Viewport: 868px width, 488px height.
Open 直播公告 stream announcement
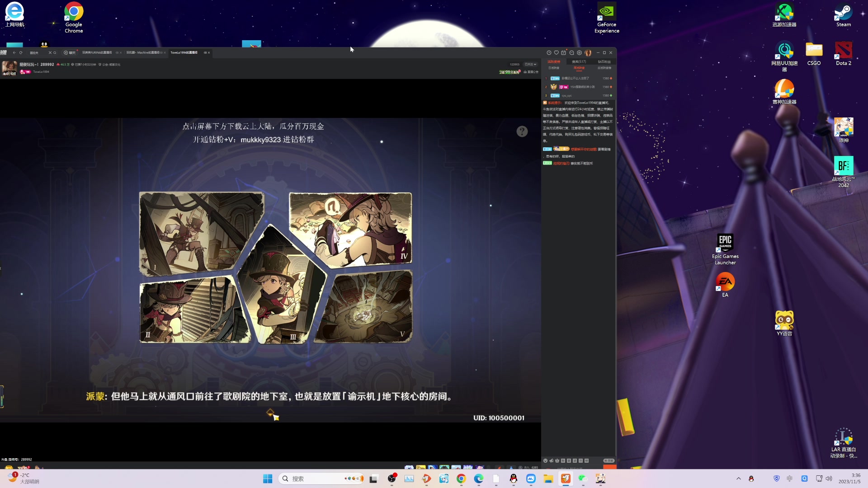coord(531,72)
